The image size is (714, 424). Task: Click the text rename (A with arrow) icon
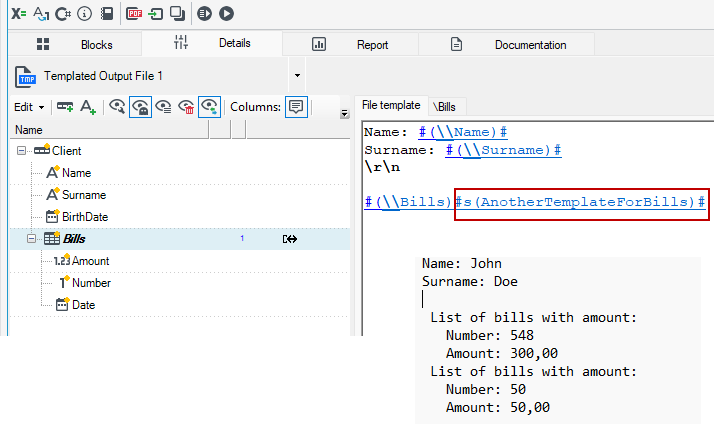pos(41,14)
